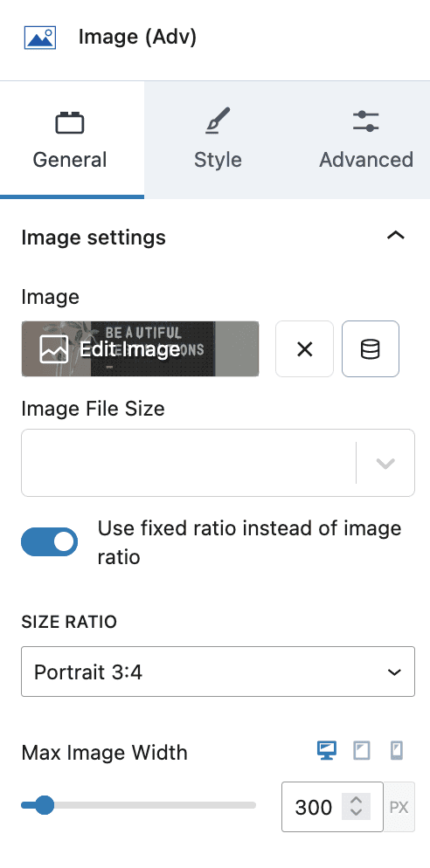
Task: Click the PX unit button
Action: (399, 807)
